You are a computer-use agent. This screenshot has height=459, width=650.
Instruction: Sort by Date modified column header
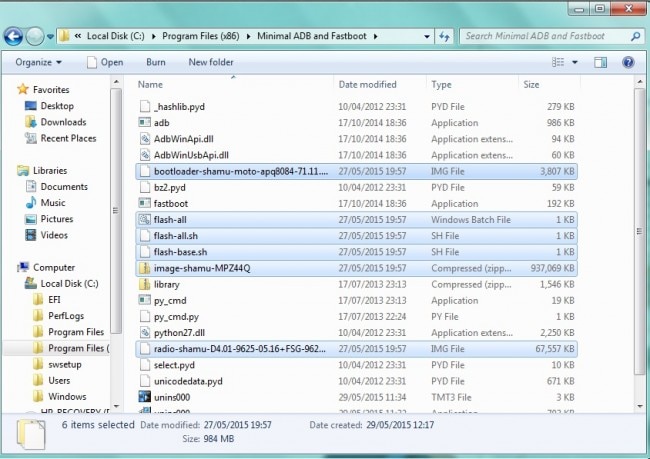(367, 85)
